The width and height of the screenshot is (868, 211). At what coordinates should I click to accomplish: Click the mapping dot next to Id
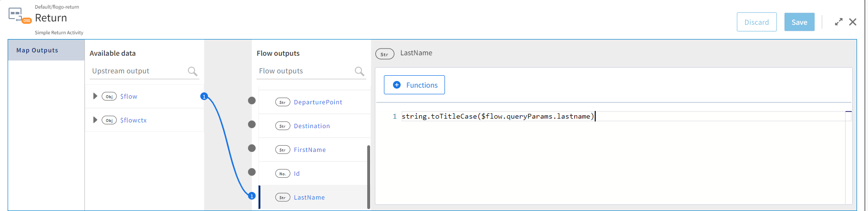pyautogui.click(x=252, y=172)
